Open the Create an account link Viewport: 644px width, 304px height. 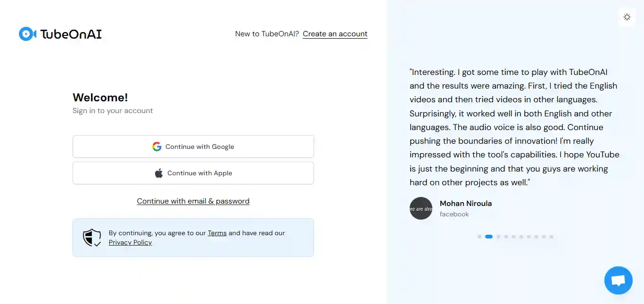coord(335,34)
